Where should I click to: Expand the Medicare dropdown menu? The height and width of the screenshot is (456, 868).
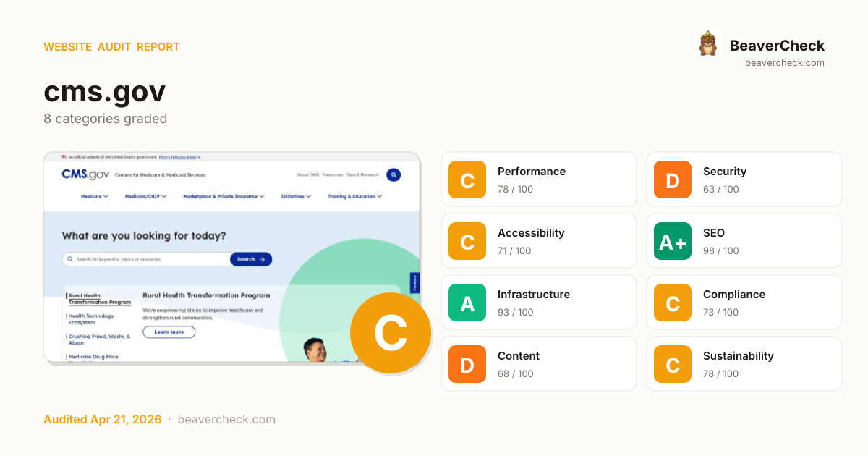pyautogui.click(x=94, y=196)
